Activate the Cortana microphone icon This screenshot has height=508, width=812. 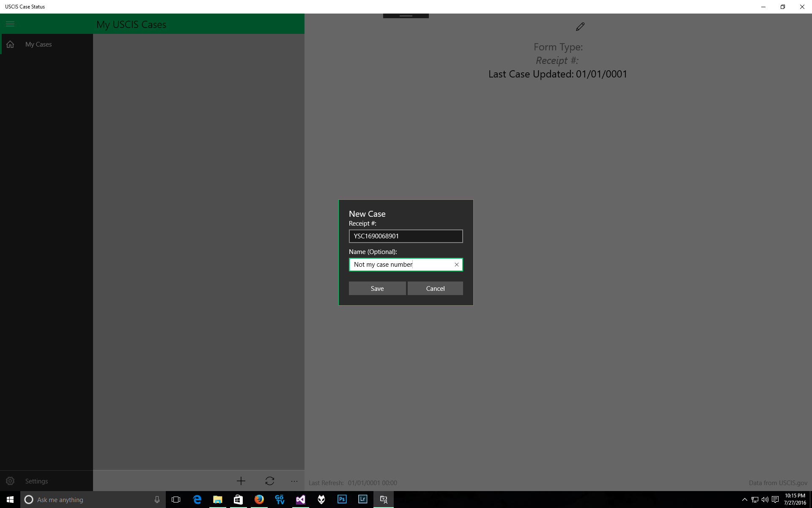click(x=157, y=500)
